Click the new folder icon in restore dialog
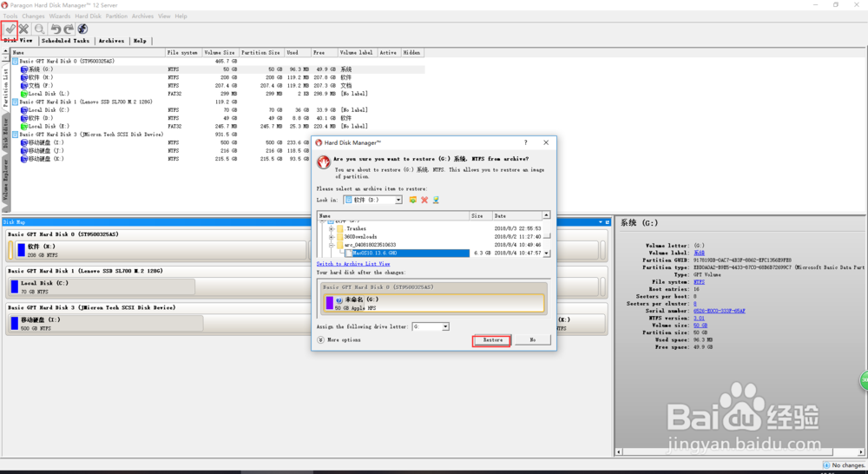 413,200
